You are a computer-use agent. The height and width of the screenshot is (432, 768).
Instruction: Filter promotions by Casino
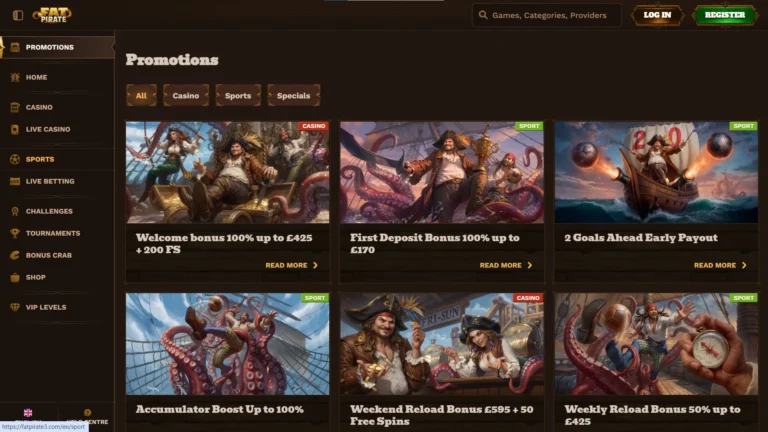[x=186, y=96]
